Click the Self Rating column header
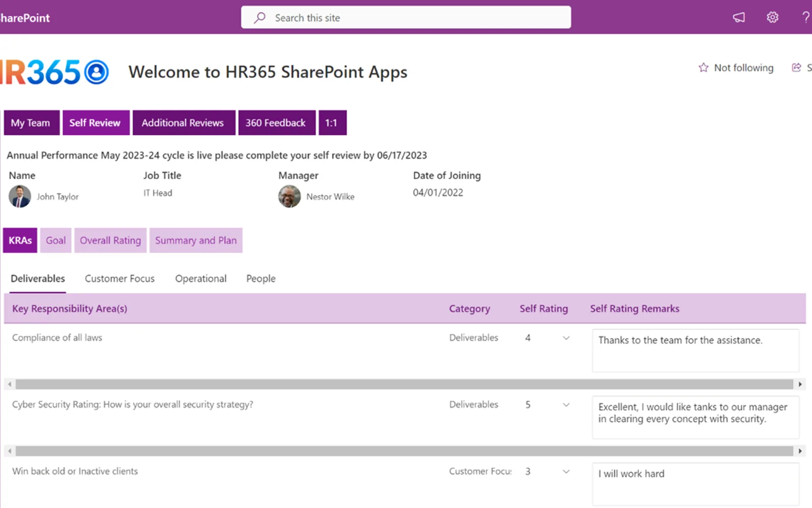The width and height of the screenshot is (812, 508). 544,309
